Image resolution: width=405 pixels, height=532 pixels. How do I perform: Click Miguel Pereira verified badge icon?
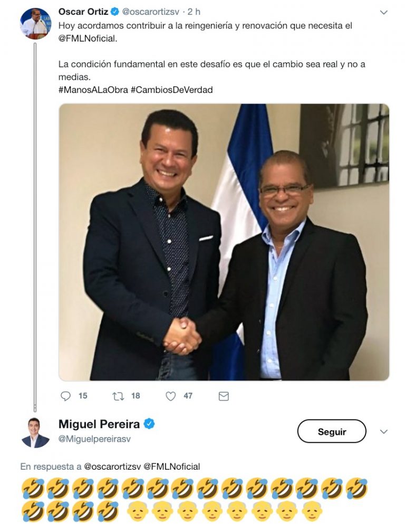(149, 424)
